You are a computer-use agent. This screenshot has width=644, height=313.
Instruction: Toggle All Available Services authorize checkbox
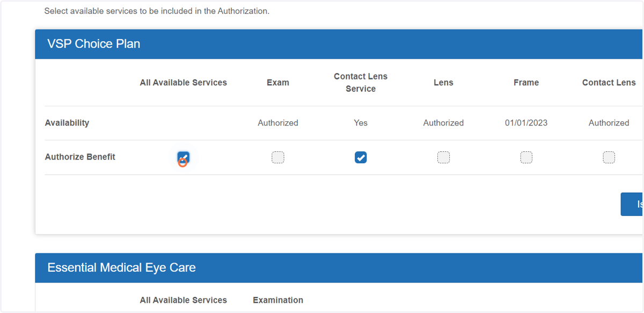[184, 157]
